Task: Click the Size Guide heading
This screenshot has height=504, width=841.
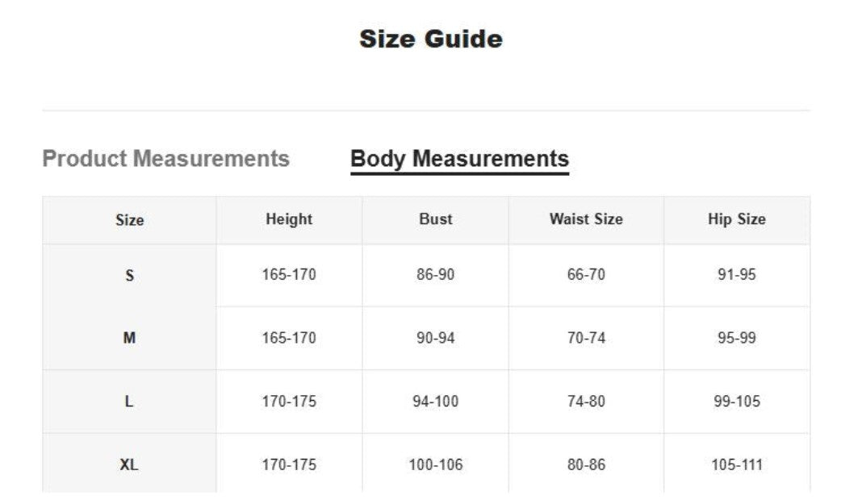Action: tap(431, 39)
